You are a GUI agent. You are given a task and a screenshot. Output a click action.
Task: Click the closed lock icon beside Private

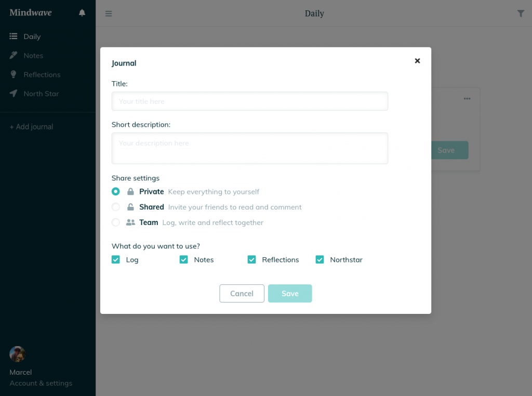tap(130, 192)
